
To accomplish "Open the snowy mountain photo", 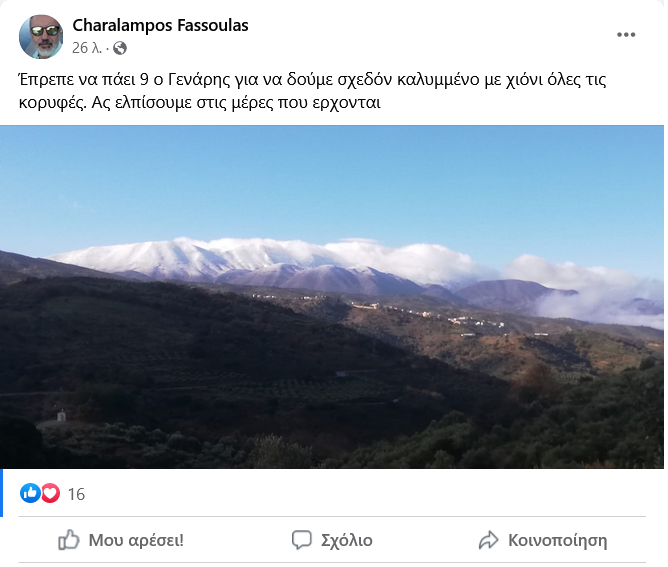I will (x=332, y=297).
